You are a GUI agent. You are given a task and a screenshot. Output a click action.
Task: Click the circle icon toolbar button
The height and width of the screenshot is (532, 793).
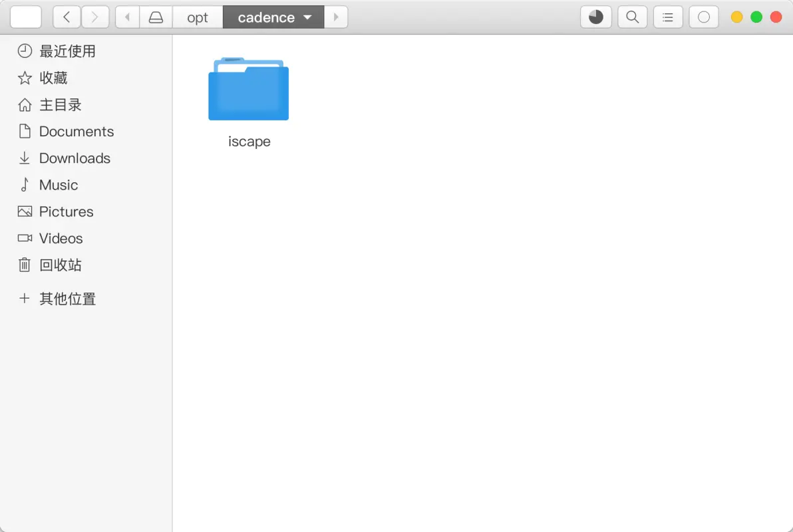703,17
